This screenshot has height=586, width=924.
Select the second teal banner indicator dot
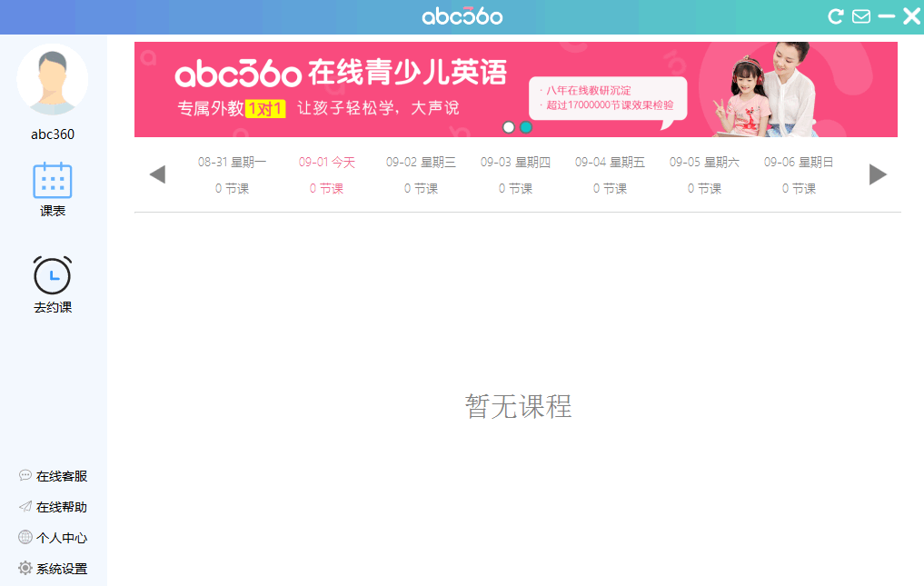[x=526, y=127]
